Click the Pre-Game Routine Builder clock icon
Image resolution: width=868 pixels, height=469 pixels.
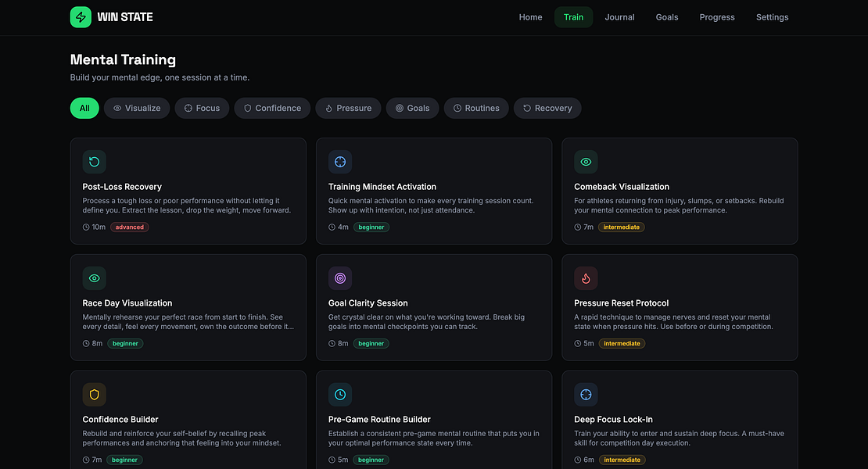[340, 394]
